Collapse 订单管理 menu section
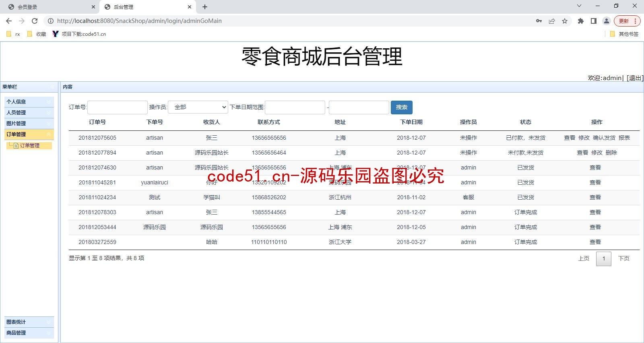 point(29,134)
